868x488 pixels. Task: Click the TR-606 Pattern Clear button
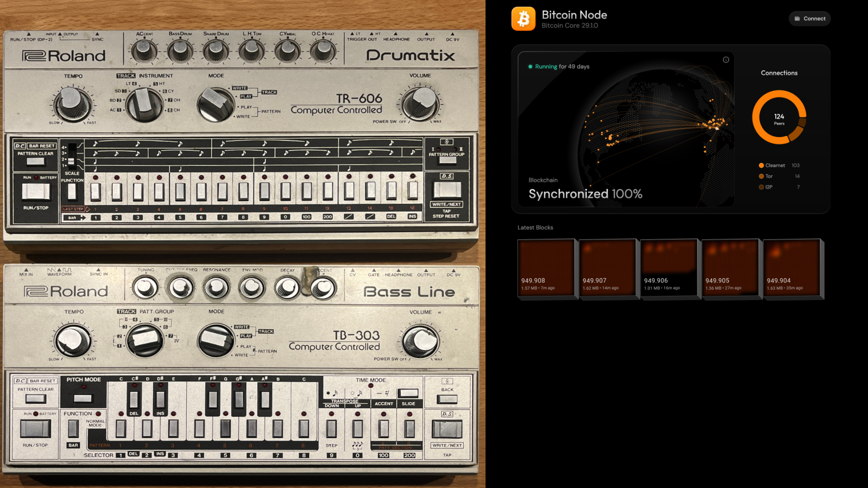[x=36, y=162]
